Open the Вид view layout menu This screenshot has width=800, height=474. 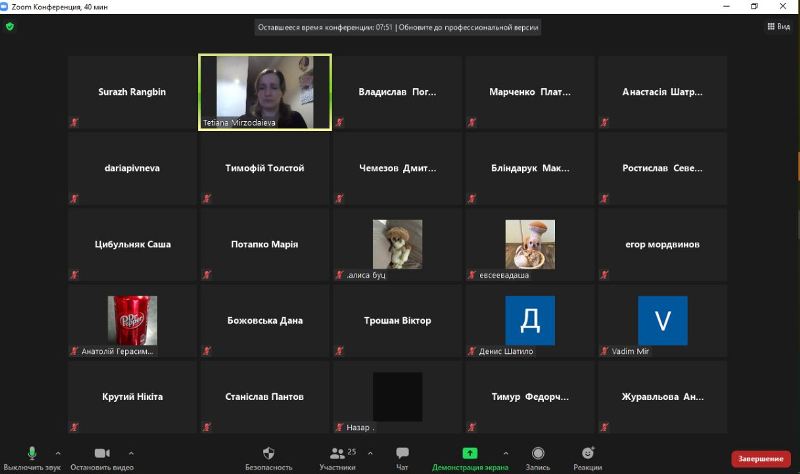coord(778,27)
